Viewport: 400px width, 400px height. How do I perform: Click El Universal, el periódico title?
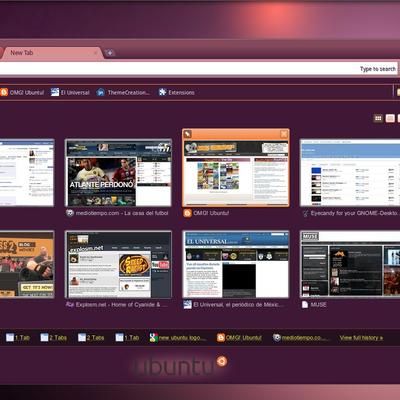click(x=239, y=304)
